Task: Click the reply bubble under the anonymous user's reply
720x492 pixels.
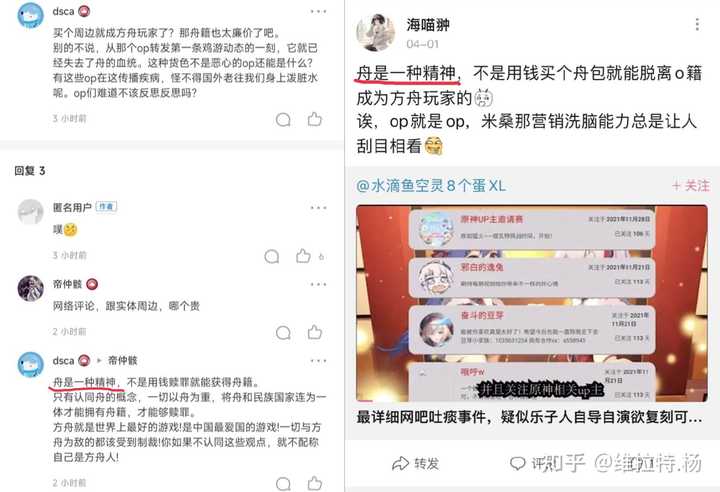Action: pyautogui.click(x=272, y=256)
